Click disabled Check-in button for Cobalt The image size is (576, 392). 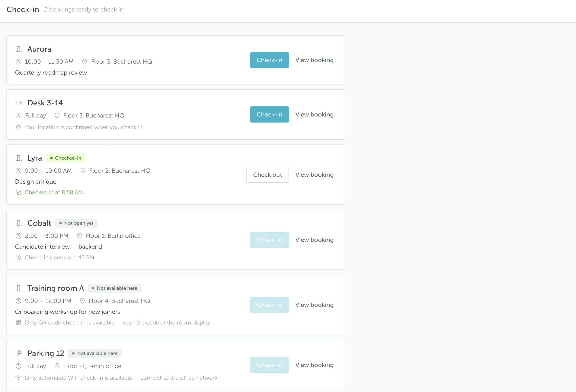[269, 240]
